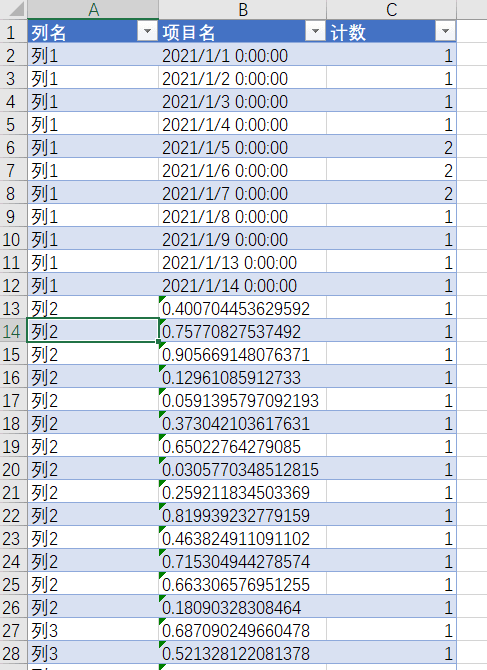The image size is (487, 670).
Task: Open the 列名 column filter dropdown
Action: tap(147, 31)
